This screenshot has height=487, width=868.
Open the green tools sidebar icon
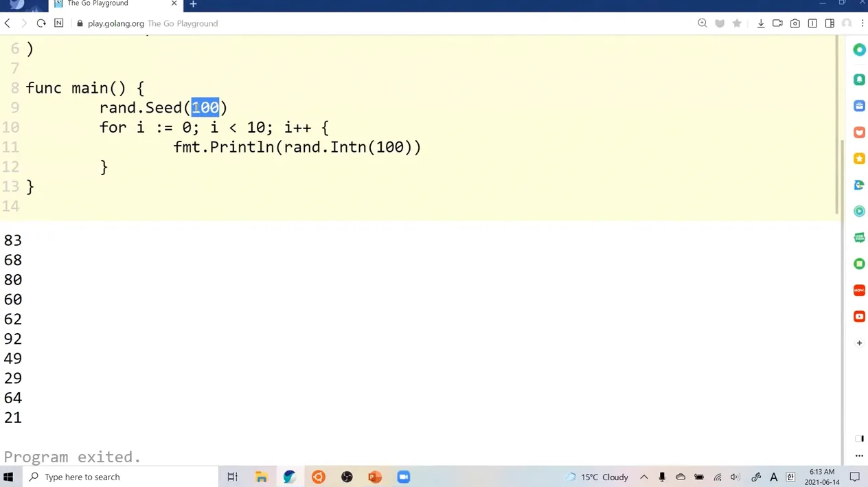pos(859,238)
